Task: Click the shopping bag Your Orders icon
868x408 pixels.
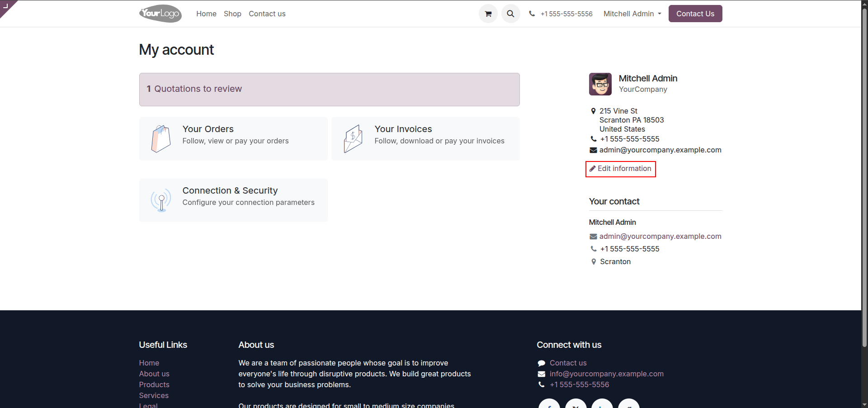Action: pyautogui.click(x=161, y=139)
